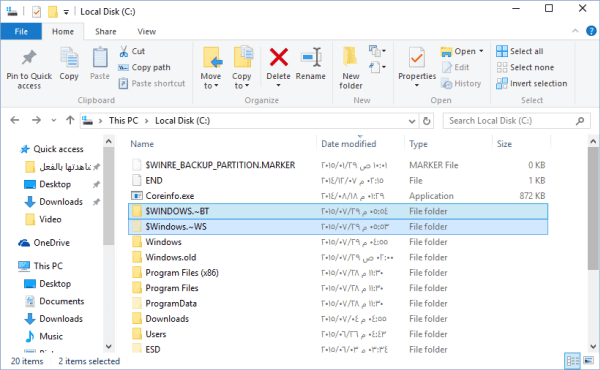Click Paste shortcut option
The height and width of the screenshot is (370, 600).
coord(152,83)
